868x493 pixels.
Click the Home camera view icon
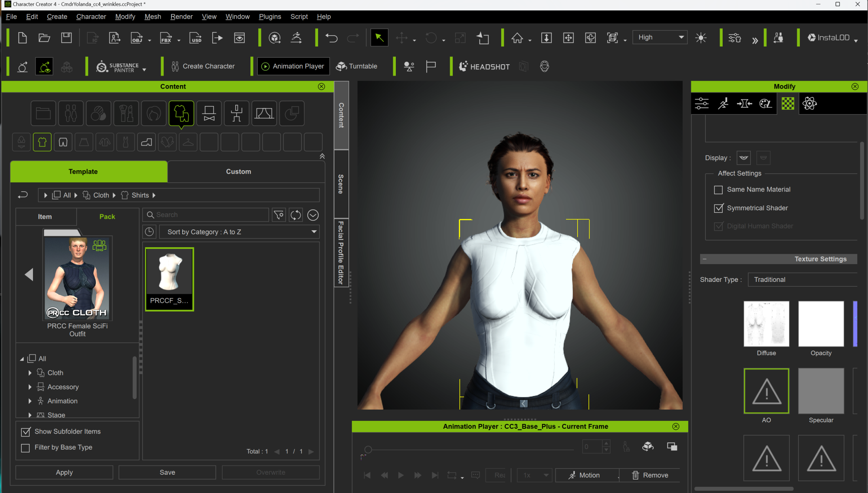point(517,38)
